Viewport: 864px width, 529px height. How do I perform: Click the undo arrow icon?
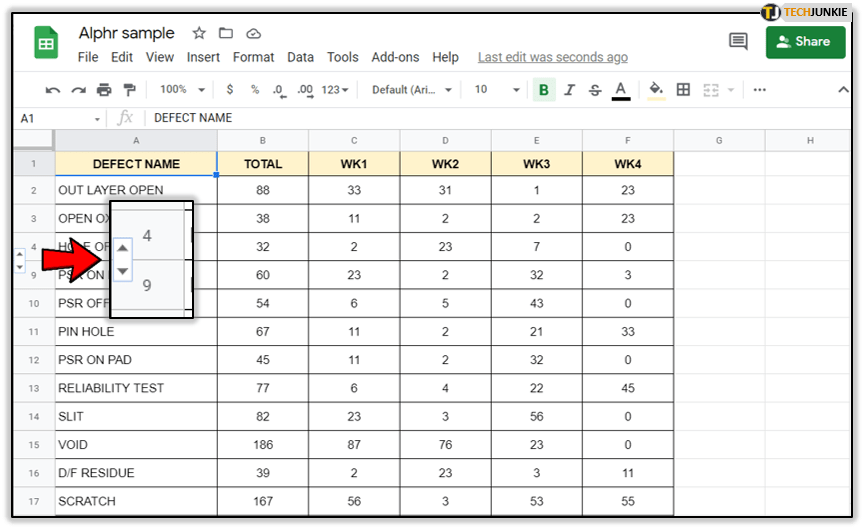tap(53, 90)
